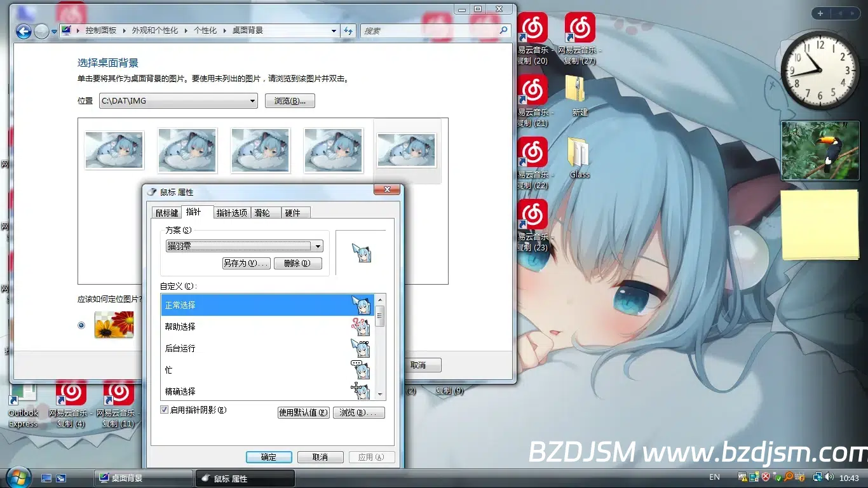Click 浏览 button in the mouse properties dialog

tap(359, 412)
